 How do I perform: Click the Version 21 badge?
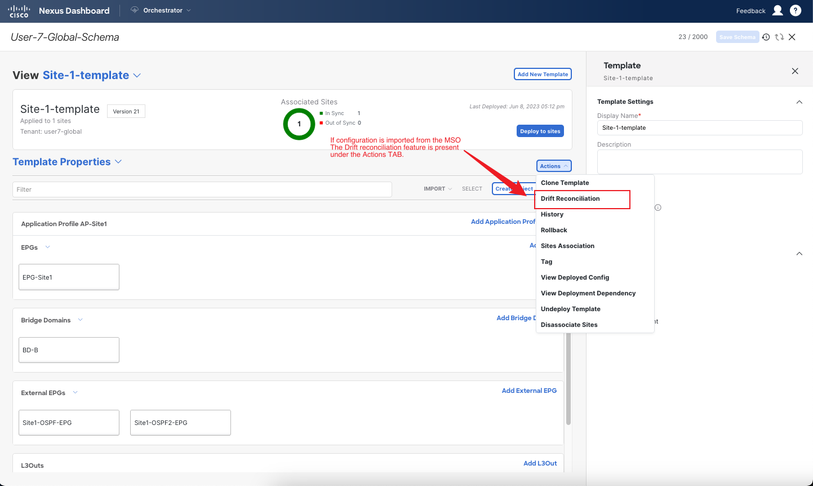[126, 111]
